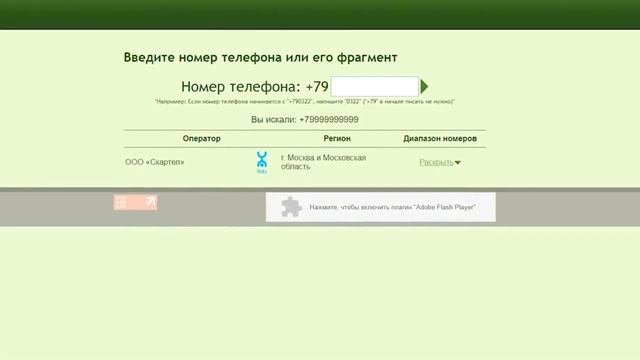Viewport: 640px width, 360px height.
Task: Click the puzzle piece plugin icon
Action: [x=291, y=207]
